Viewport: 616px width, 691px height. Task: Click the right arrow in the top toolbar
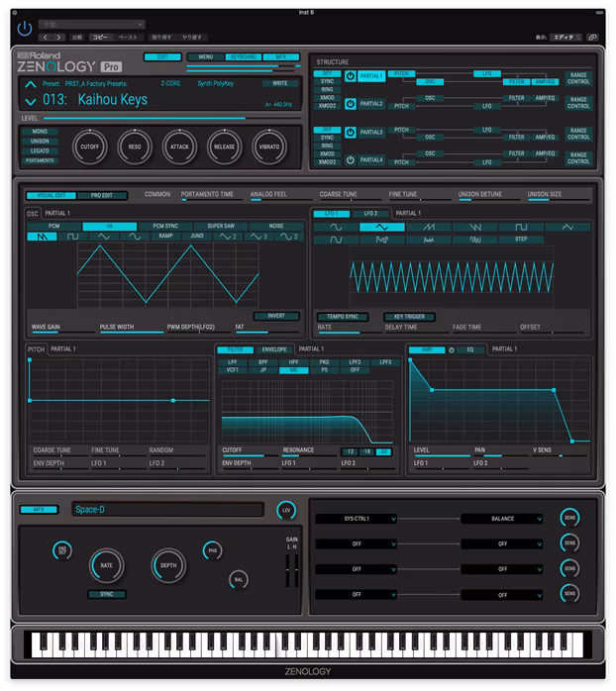coord(58,38)
